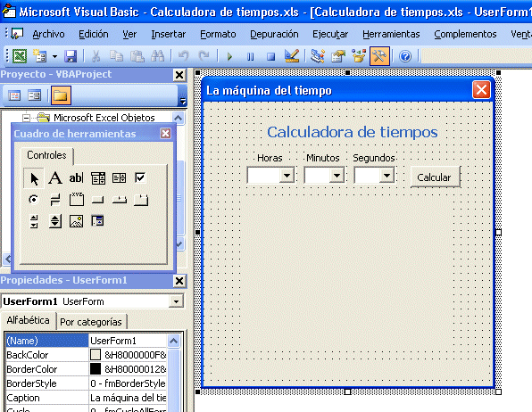This screenshot has width=532, height=412.
Task: Click View Object icon in Project panel
Action: pos(34,95)
